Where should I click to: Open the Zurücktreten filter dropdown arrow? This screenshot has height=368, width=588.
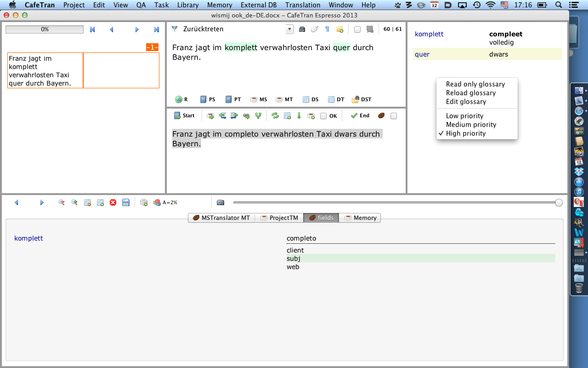pos(289,29)
